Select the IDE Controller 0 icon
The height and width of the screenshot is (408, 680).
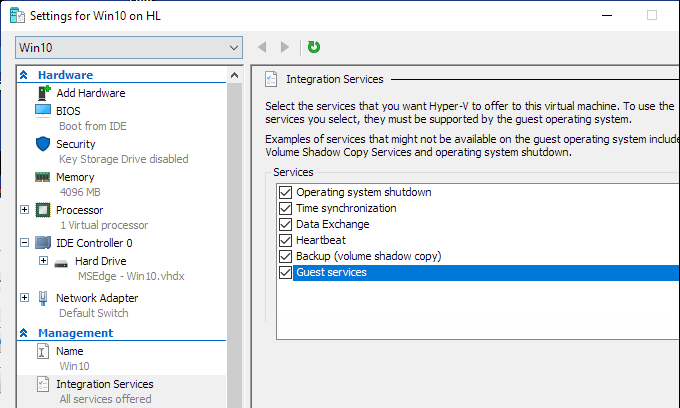point(42,242)
